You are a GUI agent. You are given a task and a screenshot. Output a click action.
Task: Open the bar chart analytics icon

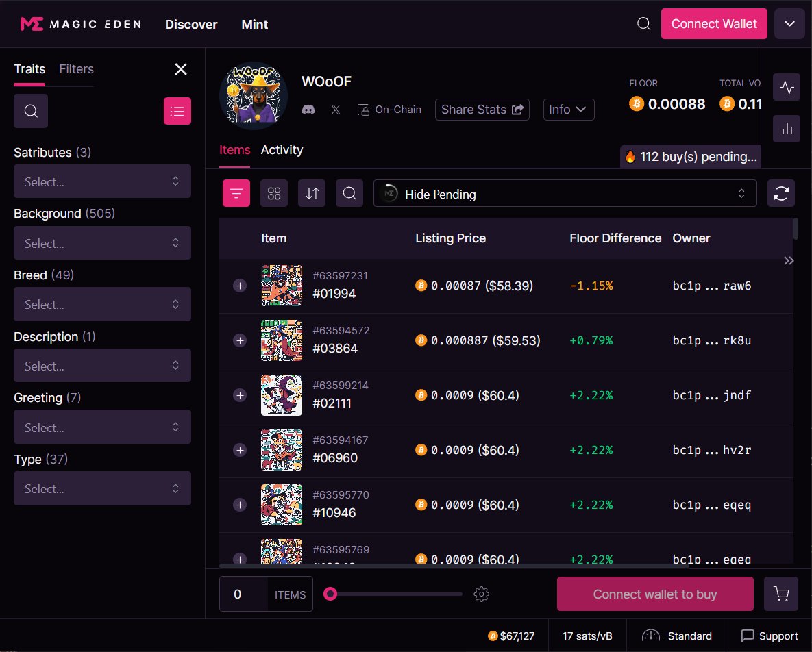[787, 129]
